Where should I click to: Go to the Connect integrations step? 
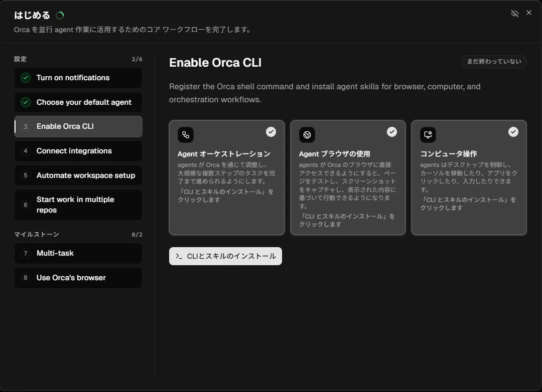click(x=78, y=151)
